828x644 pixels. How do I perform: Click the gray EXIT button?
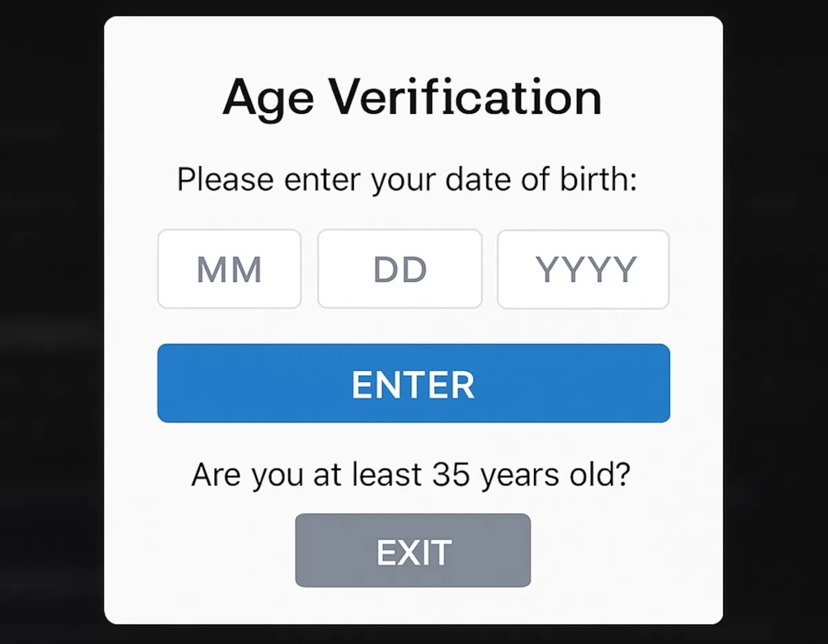413,550
